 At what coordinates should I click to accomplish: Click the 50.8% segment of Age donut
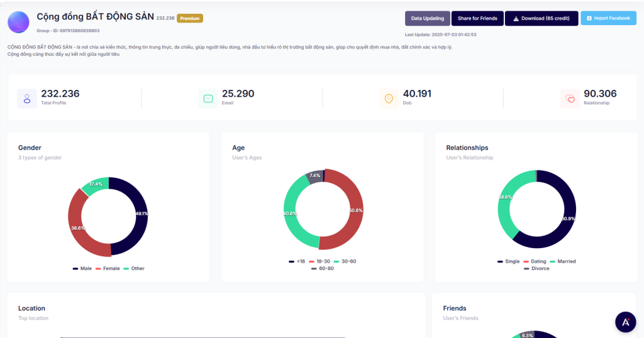point(356,210)
